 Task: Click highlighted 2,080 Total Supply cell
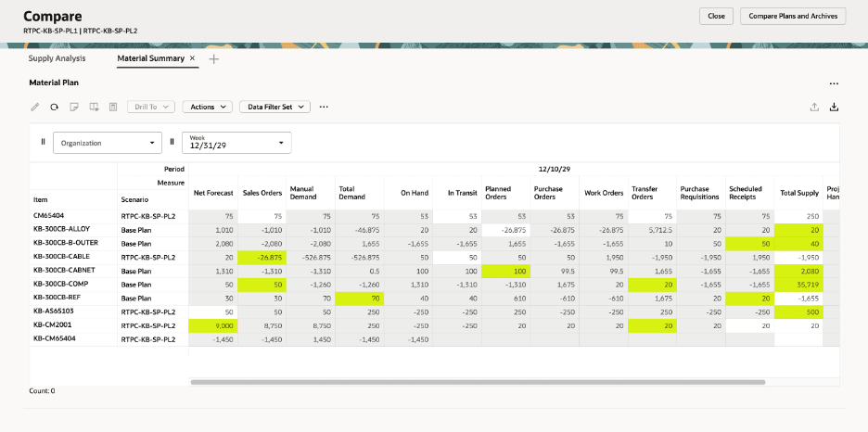pyautogui.click(x=798, y=272)
